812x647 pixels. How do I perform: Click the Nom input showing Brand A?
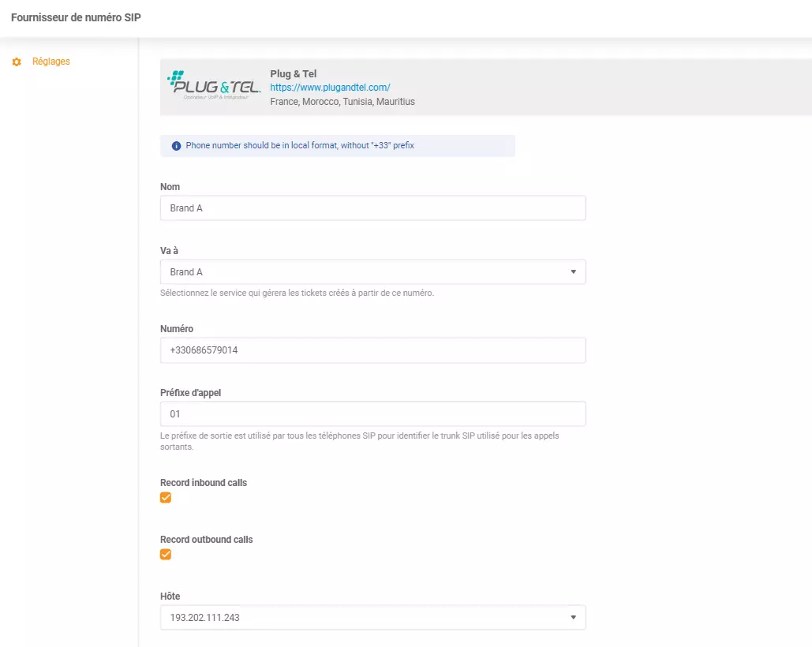[372, 208]
